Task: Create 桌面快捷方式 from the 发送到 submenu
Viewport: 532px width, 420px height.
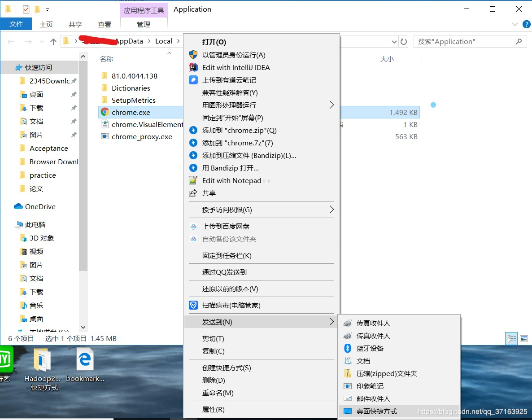Action: 377,411
